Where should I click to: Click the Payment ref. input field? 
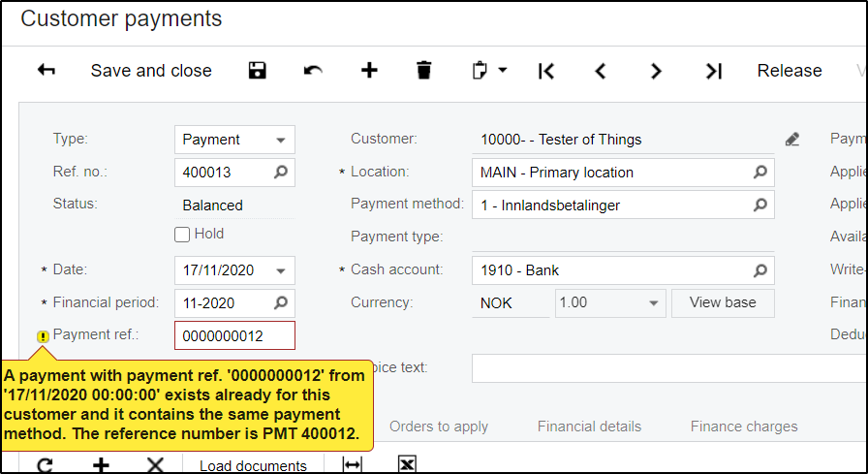(234, 336)
